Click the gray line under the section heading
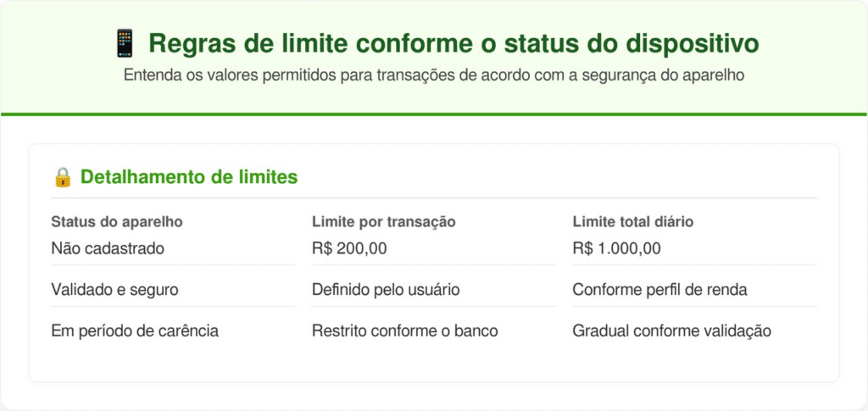This screenshot has height=411, width=868. click(x=434, y=197)
